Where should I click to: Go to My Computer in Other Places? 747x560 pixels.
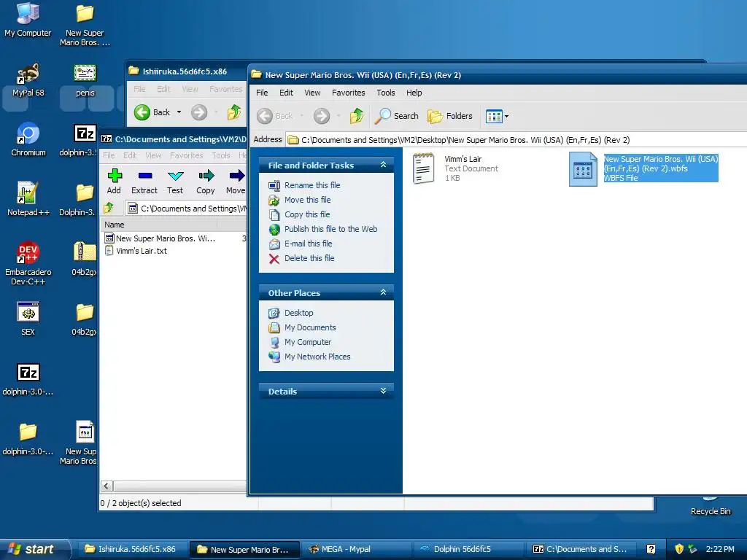(x=308, y=342)
